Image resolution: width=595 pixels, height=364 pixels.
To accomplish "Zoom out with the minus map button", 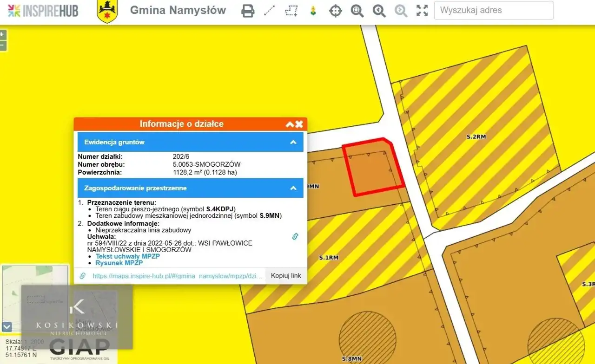I will click(3, 45).
